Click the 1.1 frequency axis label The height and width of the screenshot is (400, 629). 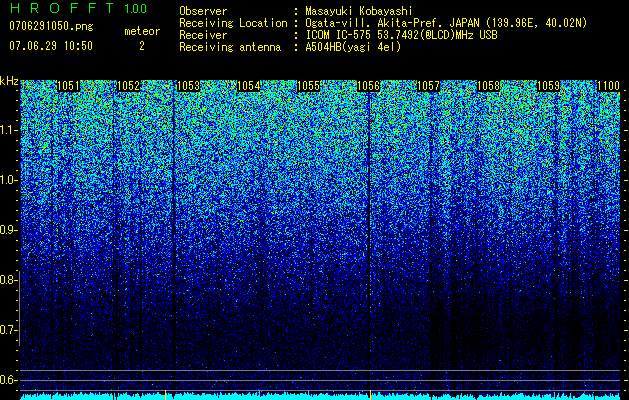click(x=7, y=130)
